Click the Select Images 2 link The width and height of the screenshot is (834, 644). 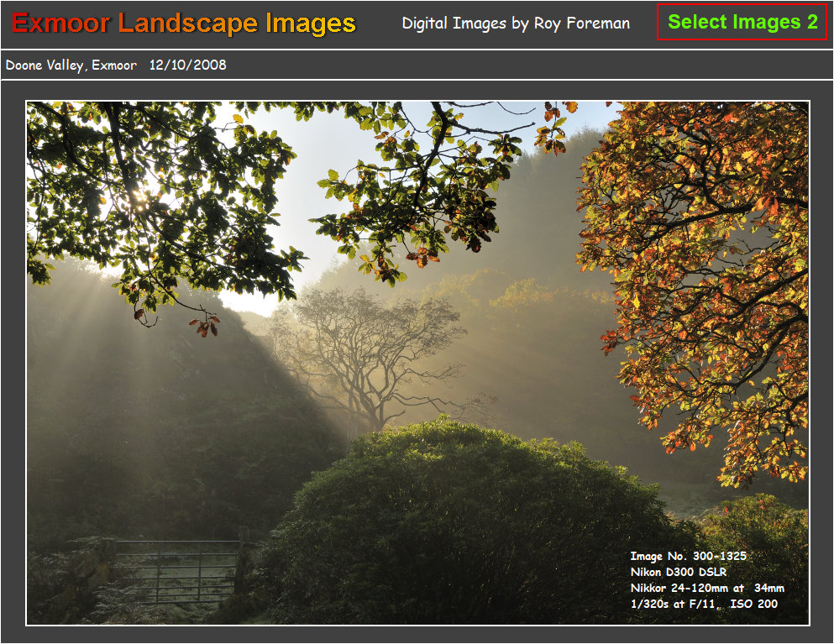pos(742,22)
